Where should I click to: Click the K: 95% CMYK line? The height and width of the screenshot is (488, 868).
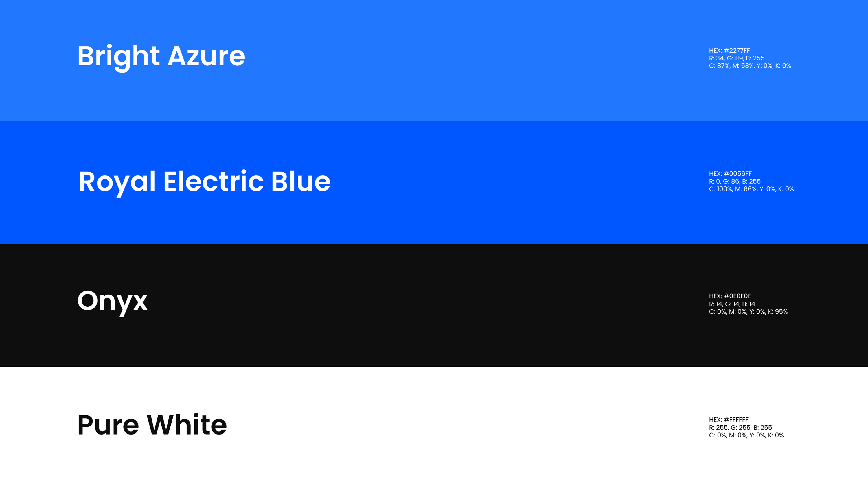coord(748,312)
